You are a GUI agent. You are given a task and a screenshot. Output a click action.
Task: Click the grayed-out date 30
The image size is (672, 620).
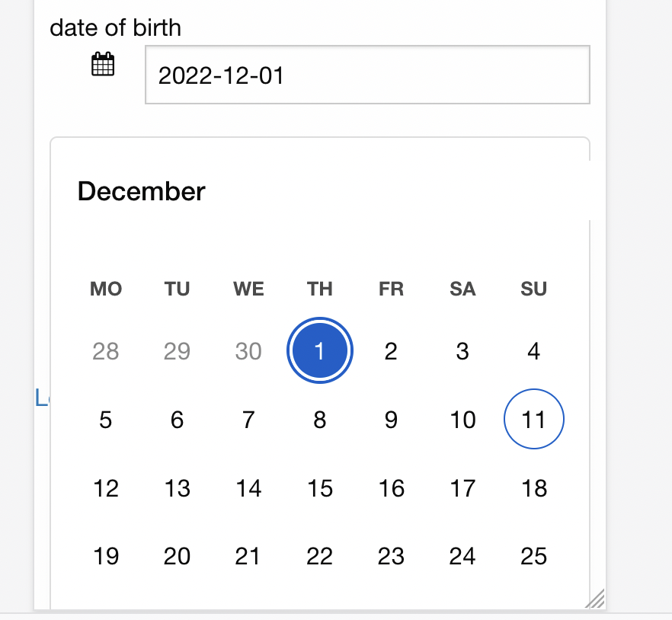coord(248,351)
